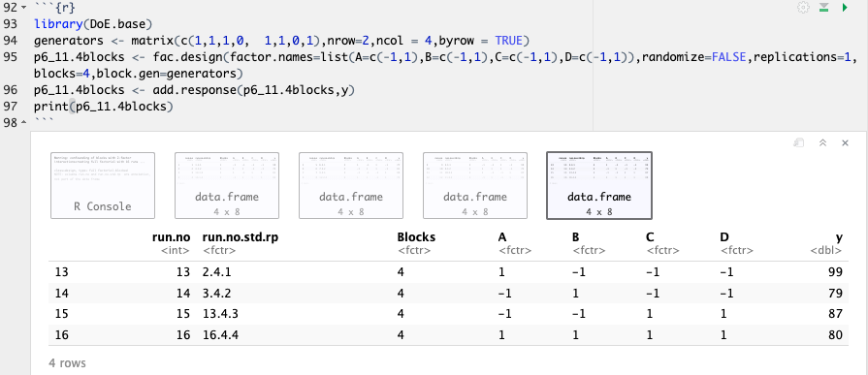The width and height of the screenshot is (868, 375).
Task: Select y value 87
Action: (x=836, y=314)
